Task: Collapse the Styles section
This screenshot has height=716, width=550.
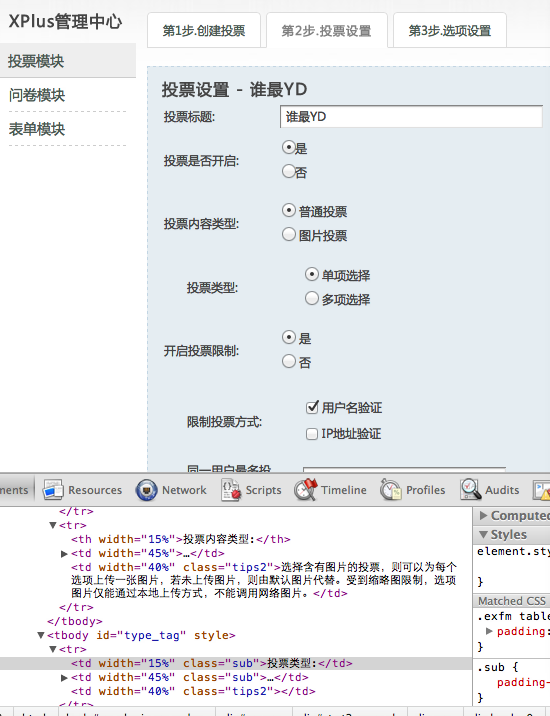Action: point(483,534)
